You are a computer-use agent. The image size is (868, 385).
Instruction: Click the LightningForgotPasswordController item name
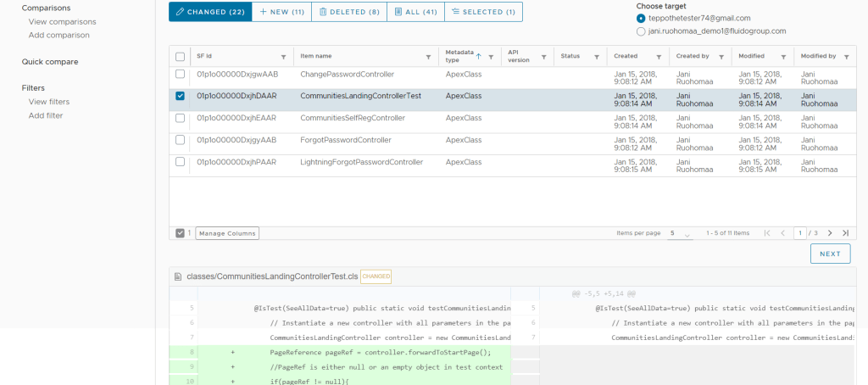tap(362, 162)
